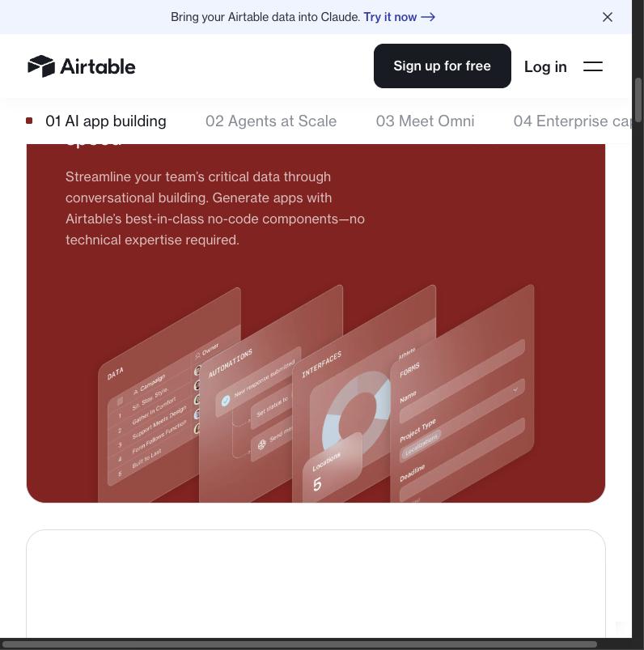Click the horizontal scrollbar at bottom
This screenshot has width=644, height=650.
[299, 644]
